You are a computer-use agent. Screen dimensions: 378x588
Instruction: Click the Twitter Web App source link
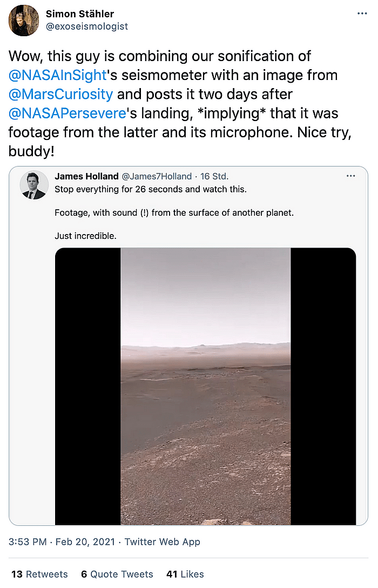point(162,542)
